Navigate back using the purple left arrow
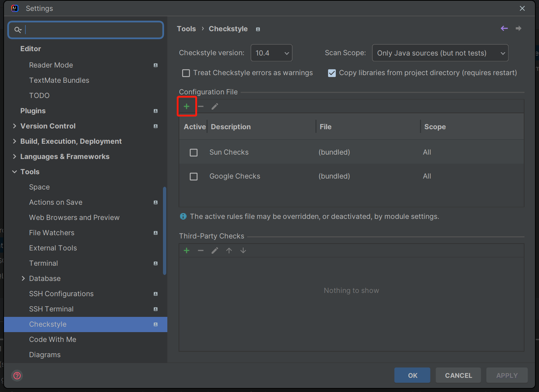 504,28
